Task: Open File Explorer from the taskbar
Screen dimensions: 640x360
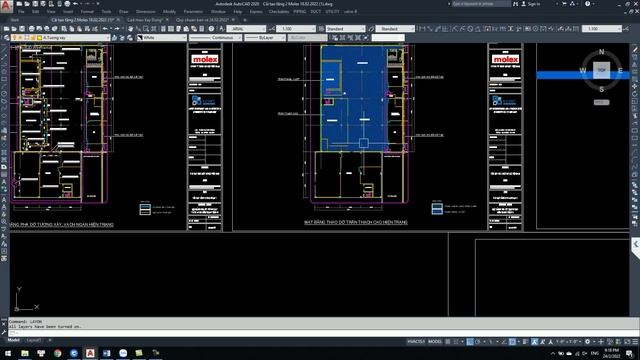Action: [25, 353]
